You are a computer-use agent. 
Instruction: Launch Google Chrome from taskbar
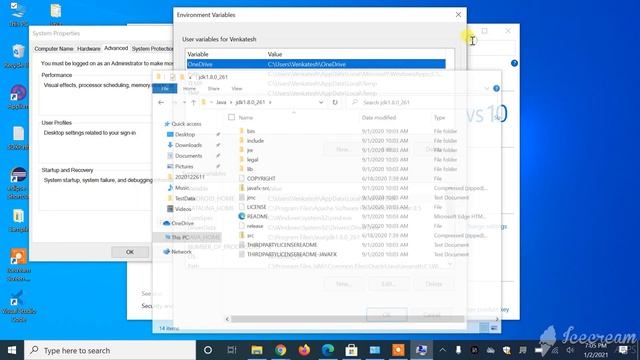coord(280,350)
